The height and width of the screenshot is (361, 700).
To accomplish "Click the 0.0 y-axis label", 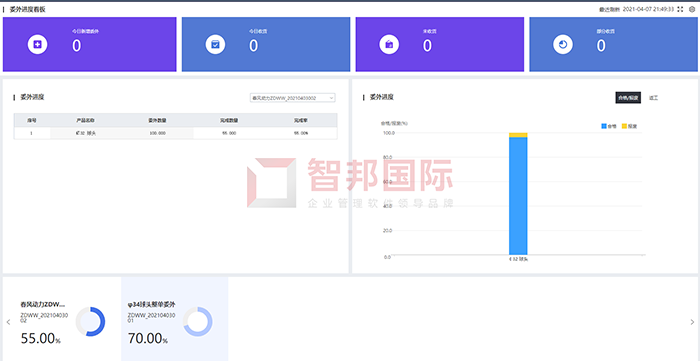I will pos(388,257).
